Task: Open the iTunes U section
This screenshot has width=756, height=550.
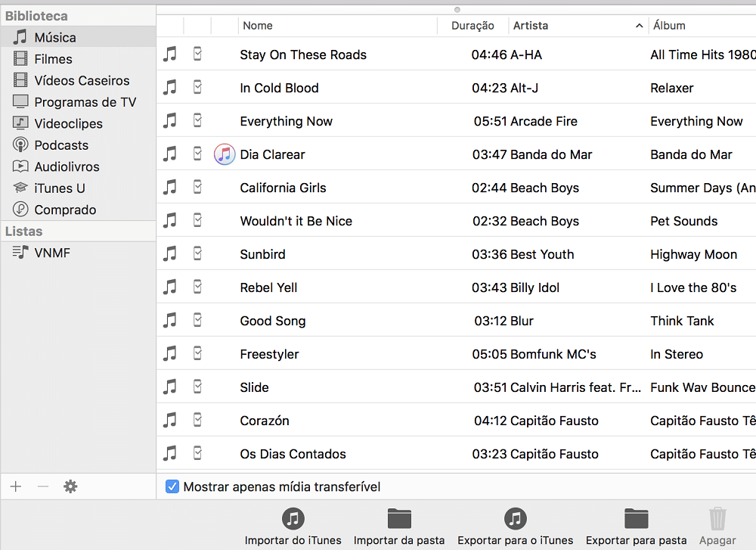Action: (x=78, y=188)
